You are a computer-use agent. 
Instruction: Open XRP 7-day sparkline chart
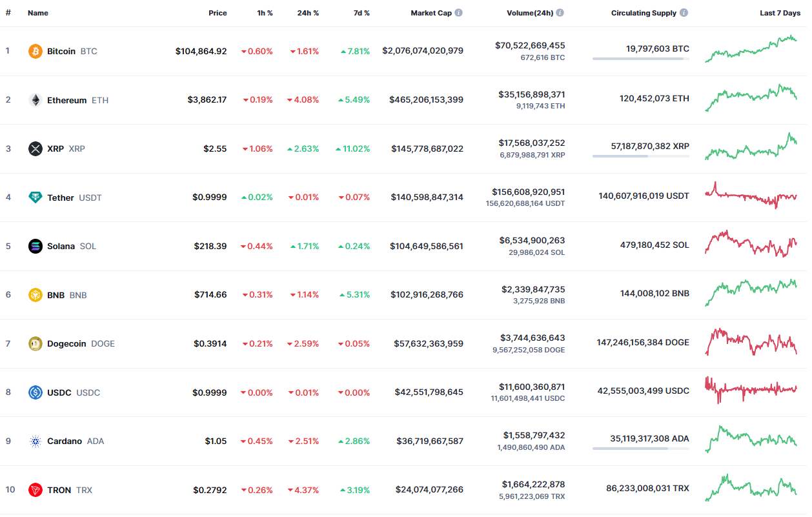(x=751, y=147)
